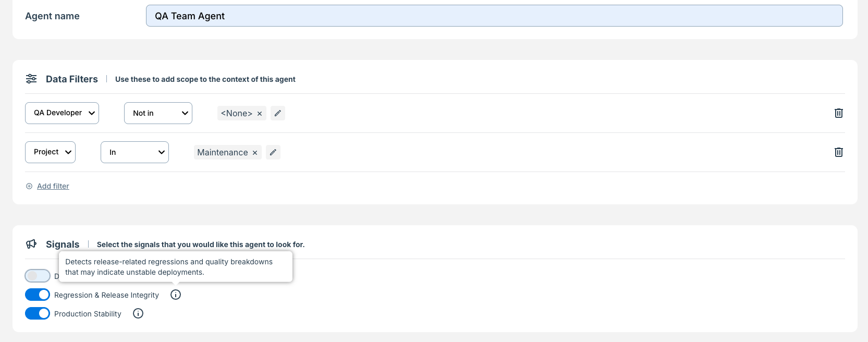
Task: Toggle off Regression & Release Integrity
Action: pos(38,295)
